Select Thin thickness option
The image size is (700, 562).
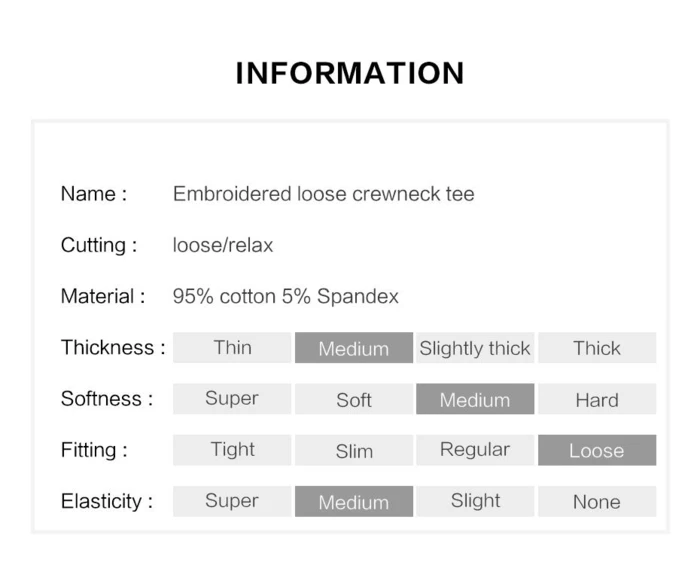[x=232, y=347]
